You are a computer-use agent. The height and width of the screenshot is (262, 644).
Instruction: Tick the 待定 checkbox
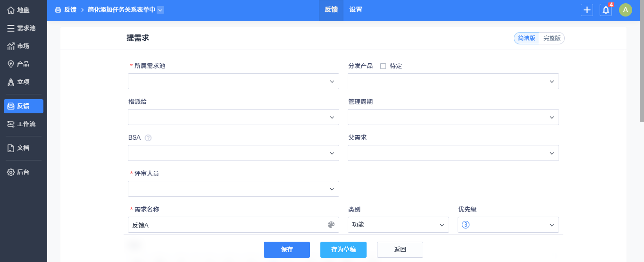(x=383, y=66)
